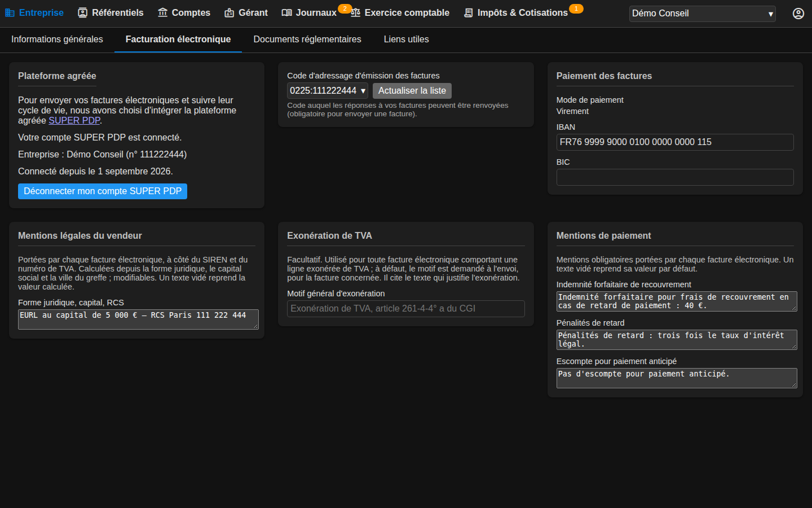
Task: Click the Exercice comptable scales icon
Action: click(x=355, y=12)
